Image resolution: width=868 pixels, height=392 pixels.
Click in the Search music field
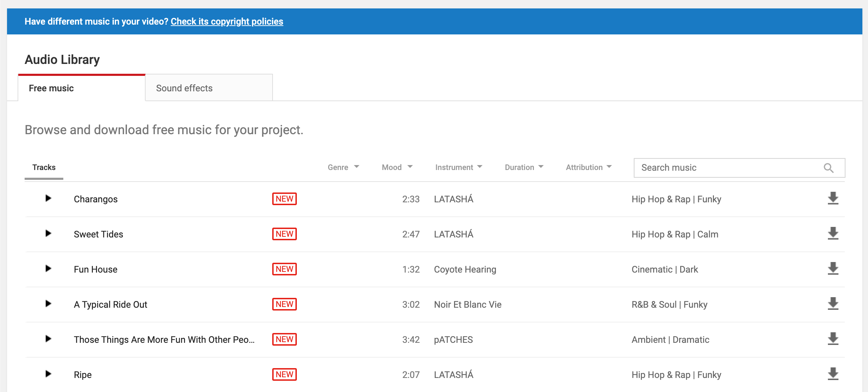(728, 168)
